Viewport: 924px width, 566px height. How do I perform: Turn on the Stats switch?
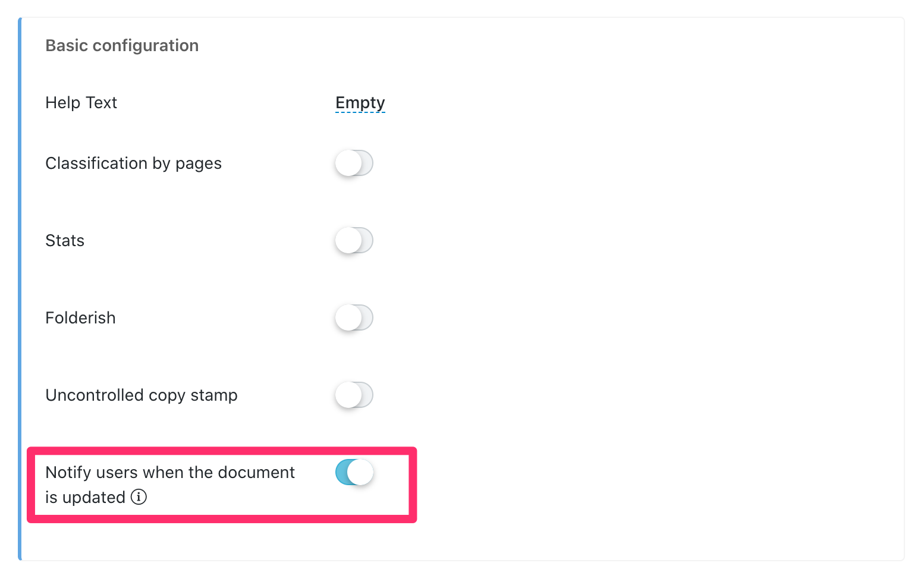[x=354, y=240]
